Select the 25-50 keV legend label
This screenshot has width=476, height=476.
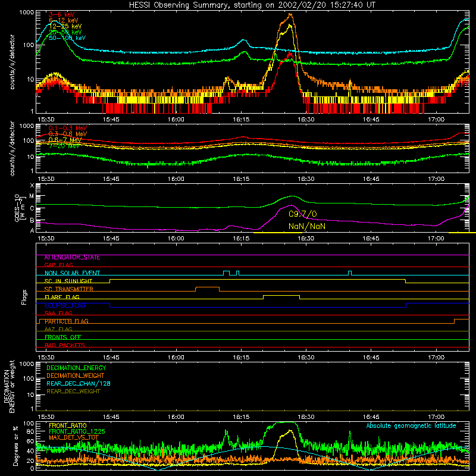[x=65, y=32]
